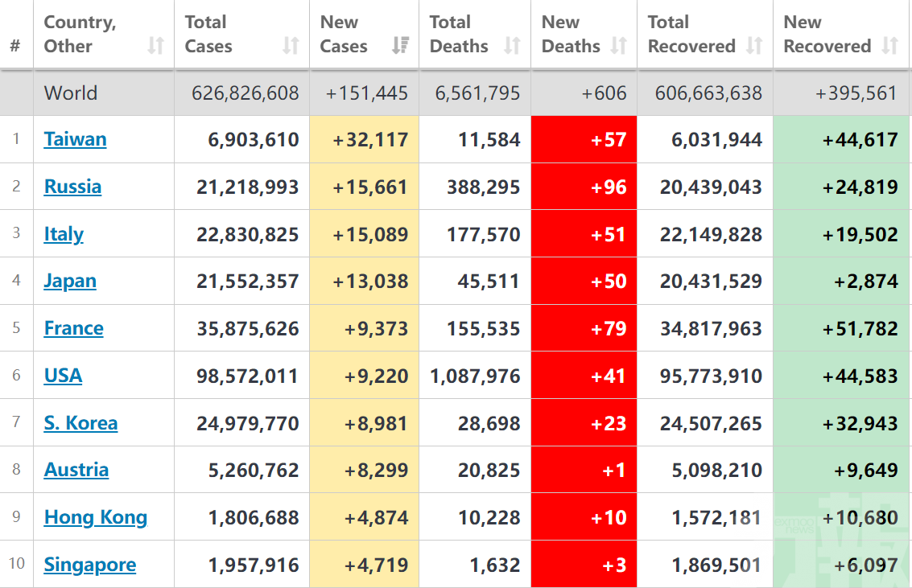Screen dimensions: 912x588
Task: Select World total cases 626,826,608
Action: (x=246, y=93)
